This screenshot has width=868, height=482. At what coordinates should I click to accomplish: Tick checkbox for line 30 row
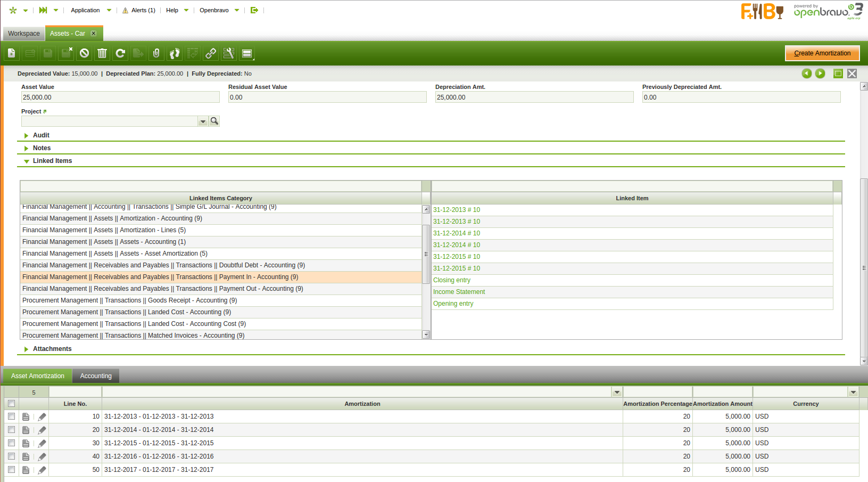pyautogui.click(x=11, y=443)
